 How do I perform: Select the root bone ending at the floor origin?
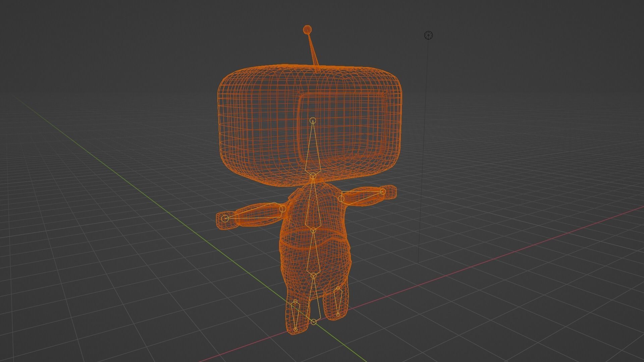pos(313,299)
